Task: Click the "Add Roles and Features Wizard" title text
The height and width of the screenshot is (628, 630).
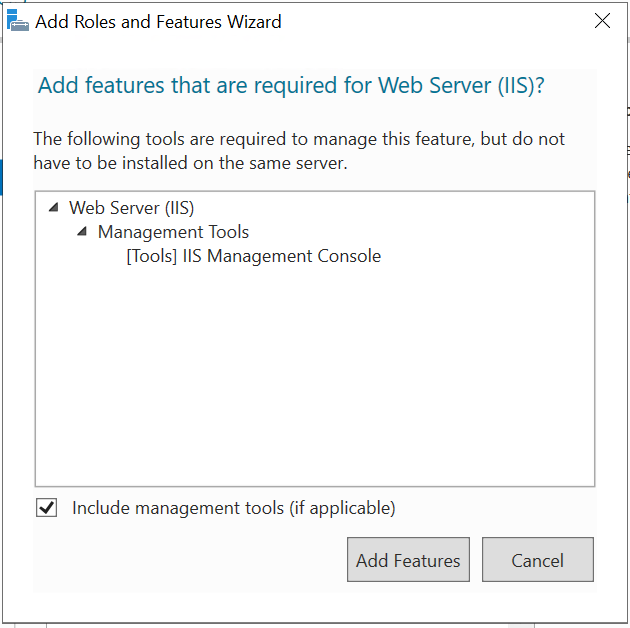Action: pos(158,21)
